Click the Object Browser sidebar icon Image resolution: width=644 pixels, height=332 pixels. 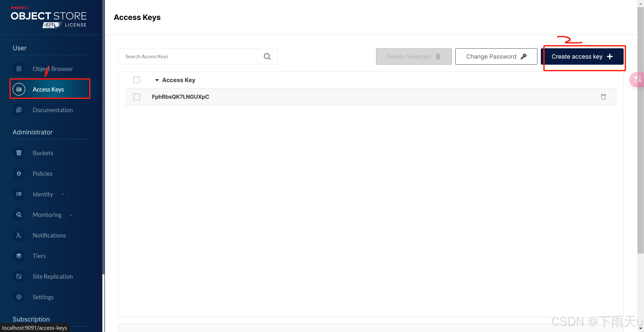click(x=19, y=69)
